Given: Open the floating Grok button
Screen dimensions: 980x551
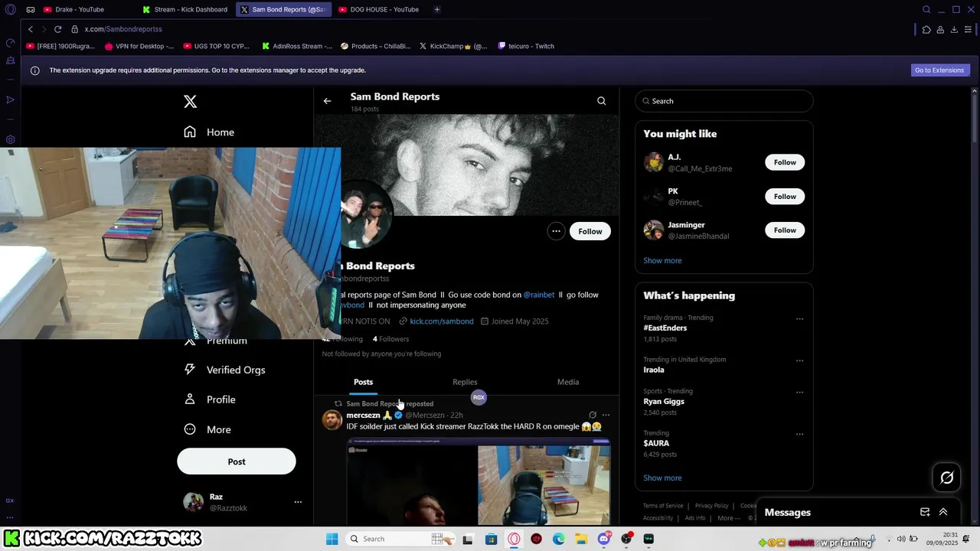Looking at the screenshot, I should 947,478.
